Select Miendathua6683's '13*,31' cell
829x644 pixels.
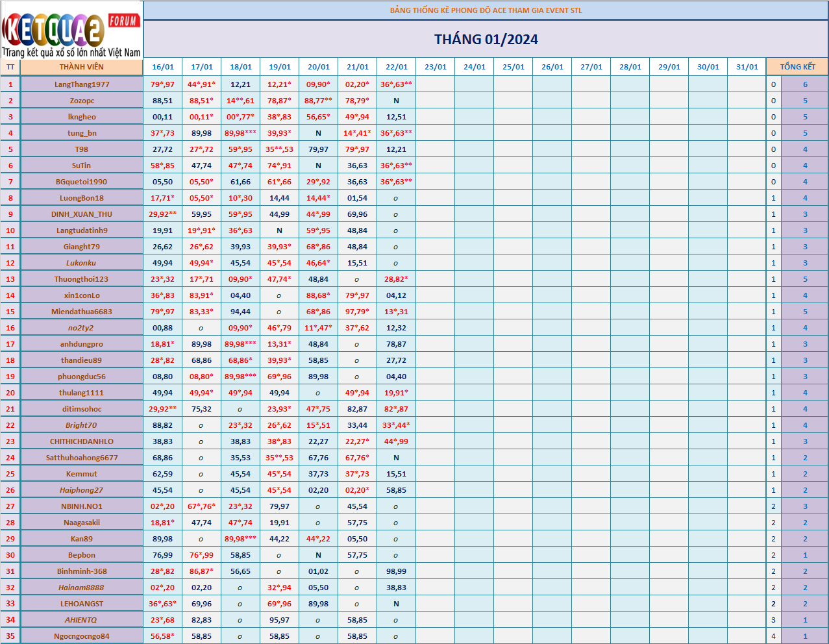pyautogui.click(x=397, y=312)
